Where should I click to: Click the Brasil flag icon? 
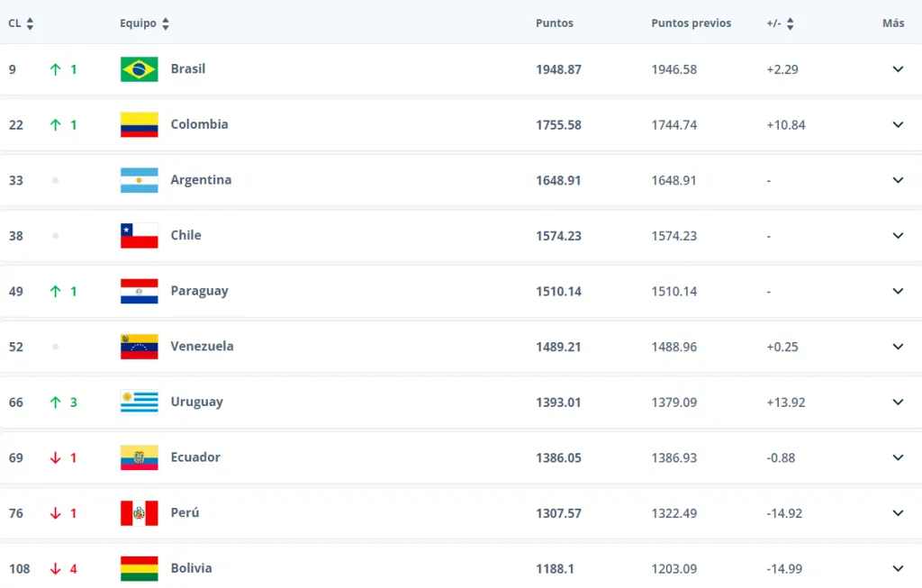(x=138, y=68)
